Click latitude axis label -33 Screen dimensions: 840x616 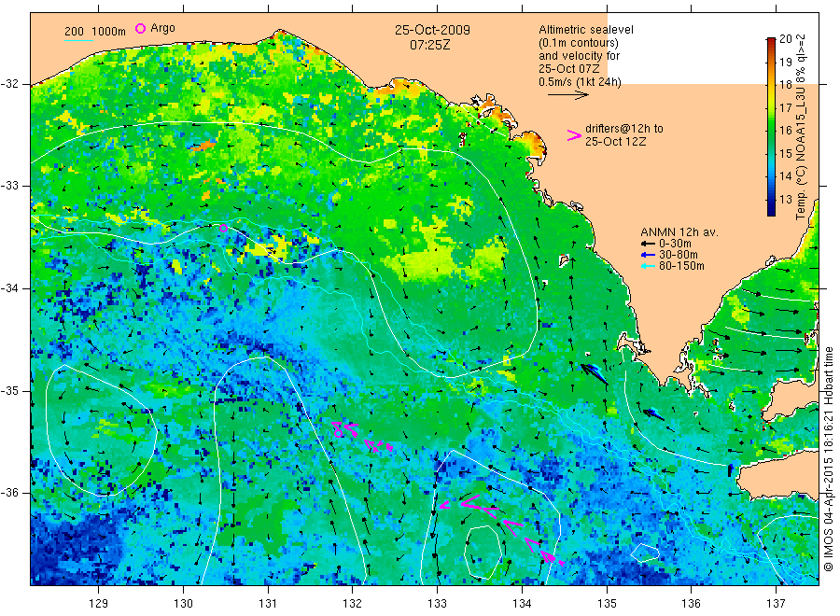click(9, 186)
